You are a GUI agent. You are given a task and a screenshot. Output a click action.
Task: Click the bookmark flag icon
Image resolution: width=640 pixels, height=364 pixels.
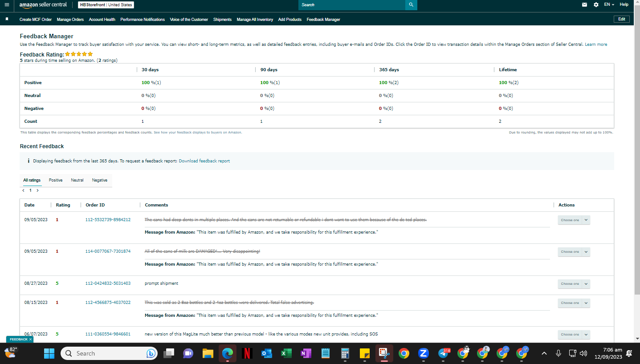point(7,20)
